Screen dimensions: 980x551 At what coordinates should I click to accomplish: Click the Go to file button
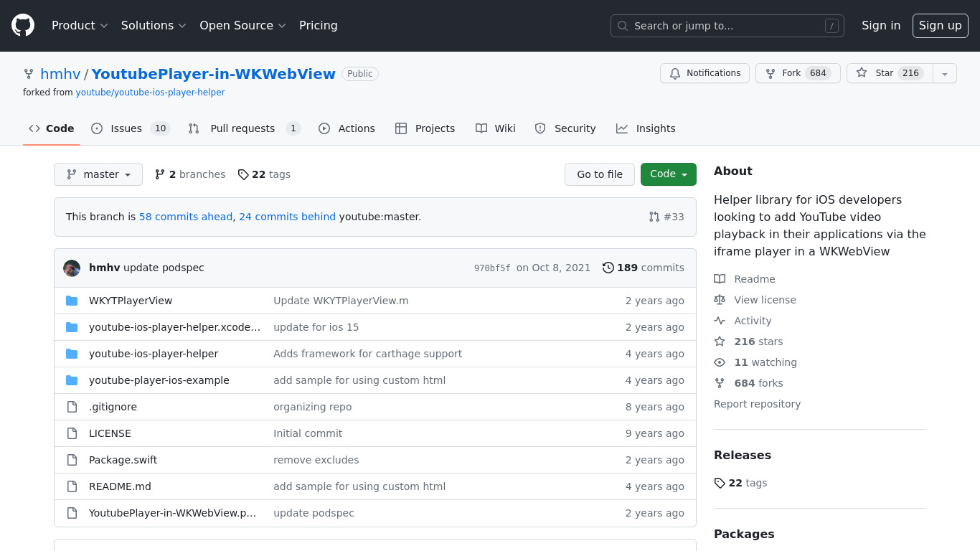tap(600, 174)
